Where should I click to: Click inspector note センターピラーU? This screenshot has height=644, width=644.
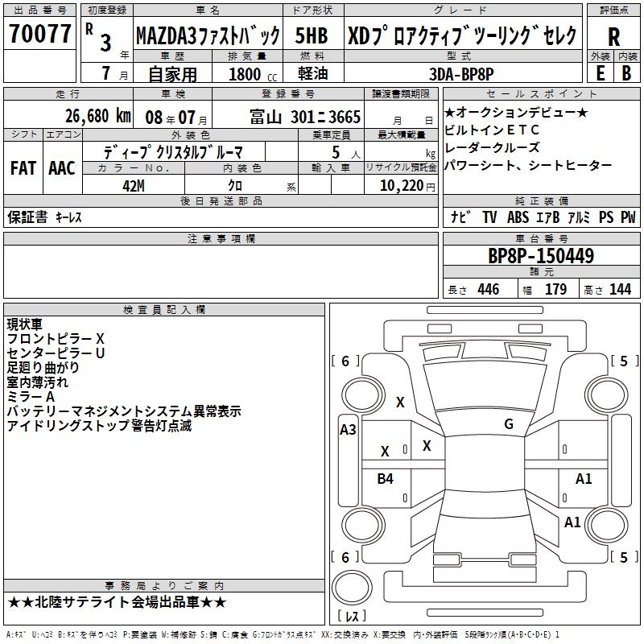point(56,353)
